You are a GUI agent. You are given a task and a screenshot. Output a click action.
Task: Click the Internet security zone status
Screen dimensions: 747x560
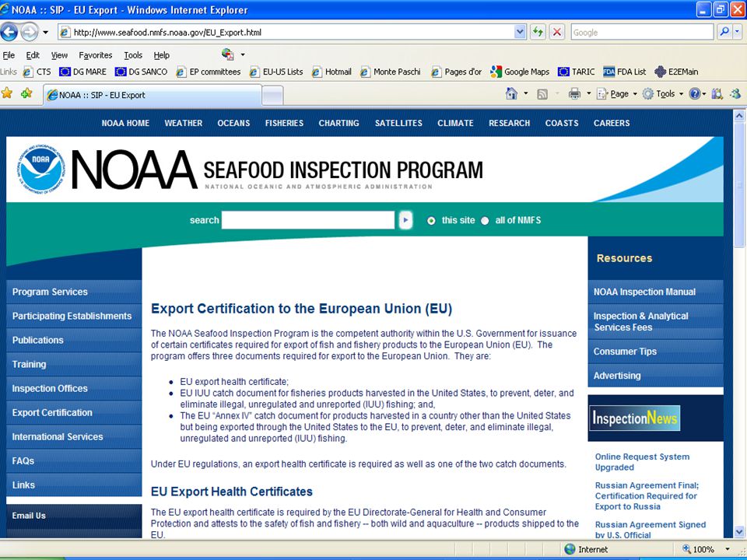coord(586,549)
